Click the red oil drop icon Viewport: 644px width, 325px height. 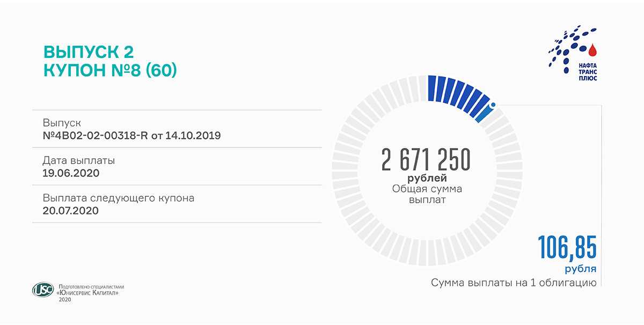tap(592, 50)
